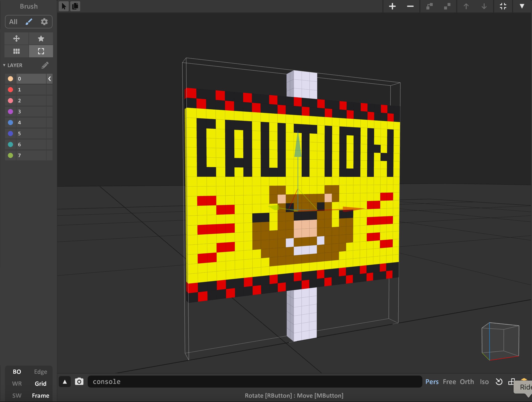The width and height of the screenshot is (532, 402).
Task: Click the down arrow icon in top toolbar
Action: point(484,6)
